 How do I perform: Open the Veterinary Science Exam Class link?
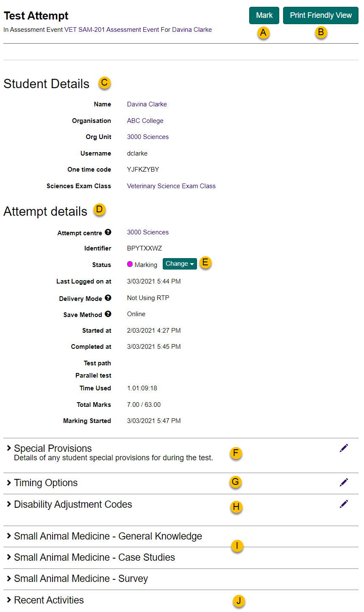point(171,186)
